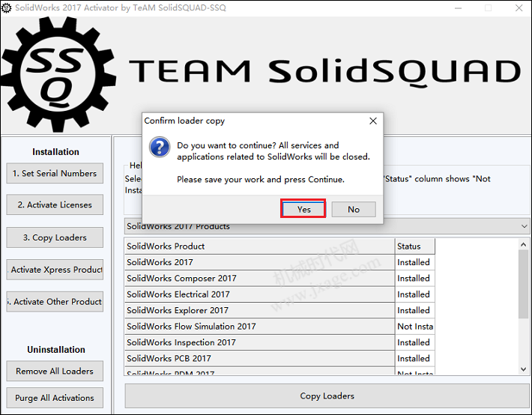Select SolidWorks PCB 2017 row
This screenshot has width=532, height=415.
pos(259,358)
